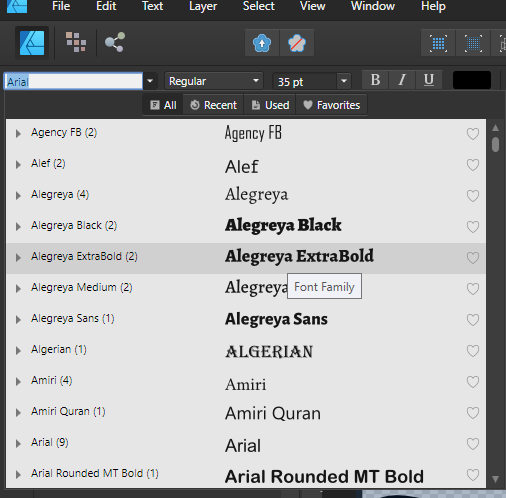The image size is (506, 498).
Task: Select the Designer Persona icon
Action: [x=32, y=43]
